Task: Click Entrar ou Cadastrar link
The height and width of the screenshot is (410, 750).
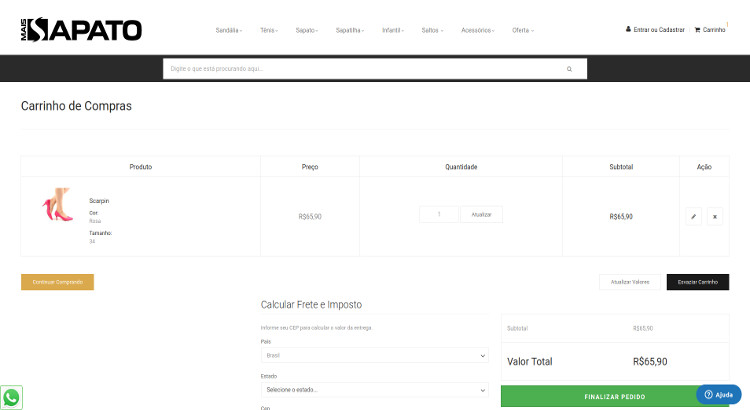Action: tap(659, 30)
